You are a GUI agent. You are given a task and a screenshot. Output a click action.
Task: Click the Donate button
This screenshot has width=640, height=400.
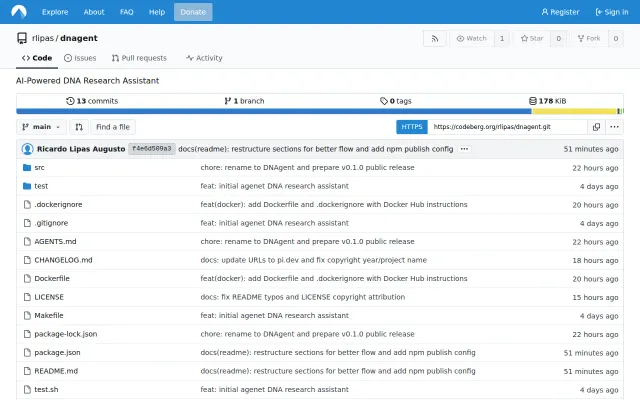[x=193, y=12]
